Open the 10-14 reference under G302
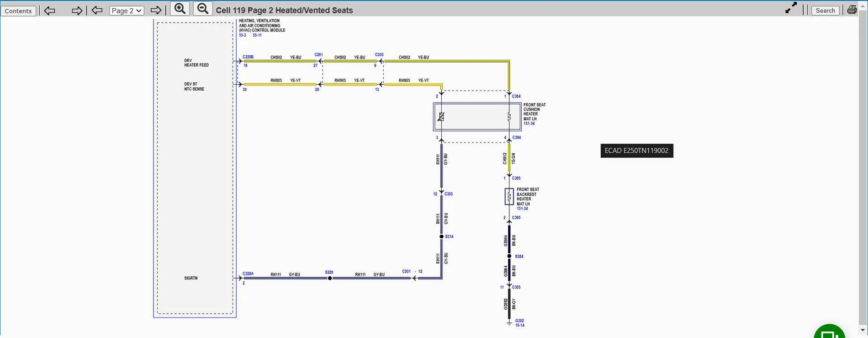 coord(520,325)
